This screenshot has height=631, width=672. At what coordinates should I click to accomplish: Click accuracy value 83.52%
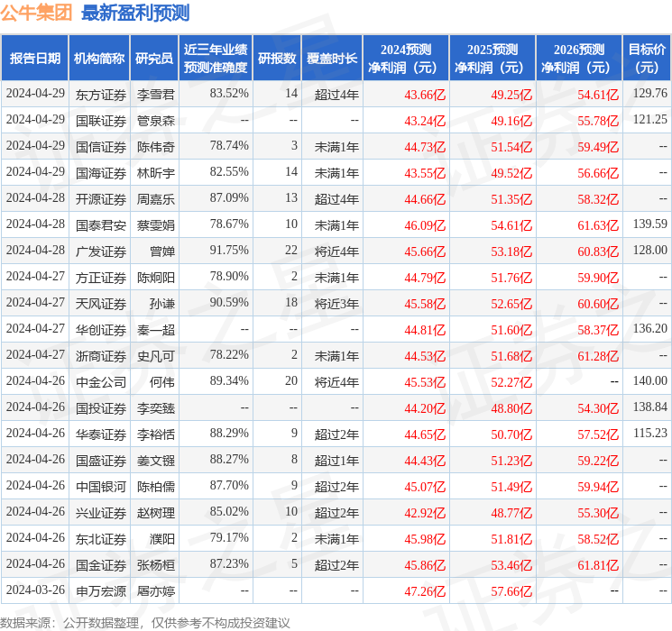(229, 93)
